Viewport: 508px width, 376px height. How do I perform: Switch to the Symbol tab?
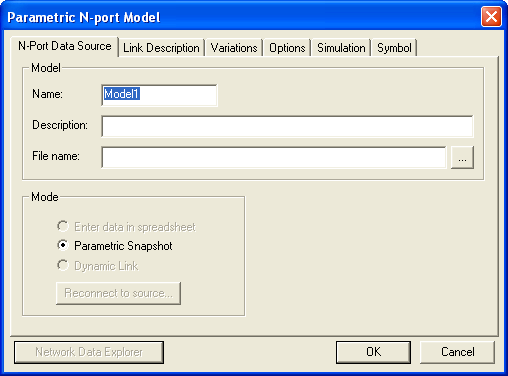[x=394, y=48]
